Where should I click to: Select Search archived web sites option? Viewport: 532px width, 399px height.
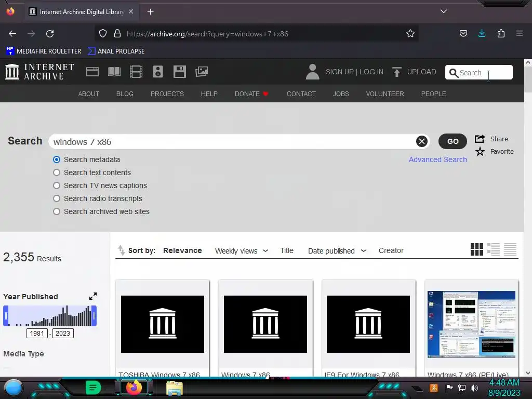[x=57, y=211]
